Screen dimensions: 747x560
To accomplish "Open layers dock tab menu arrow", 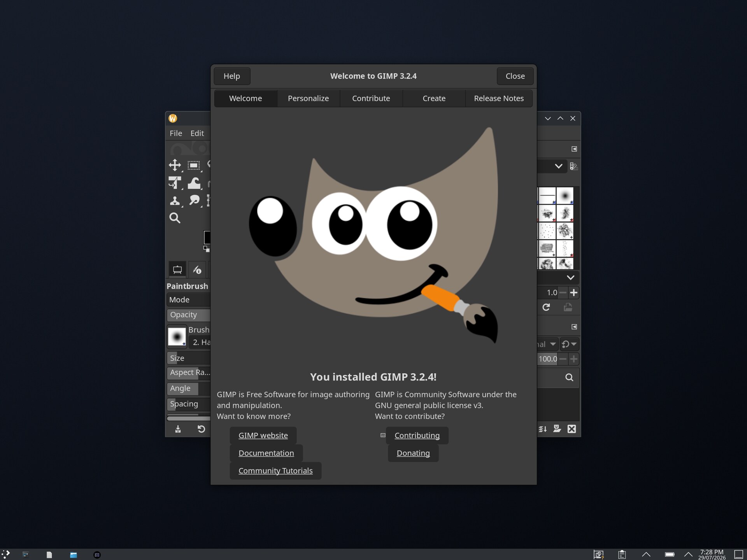I will point(574,327).
